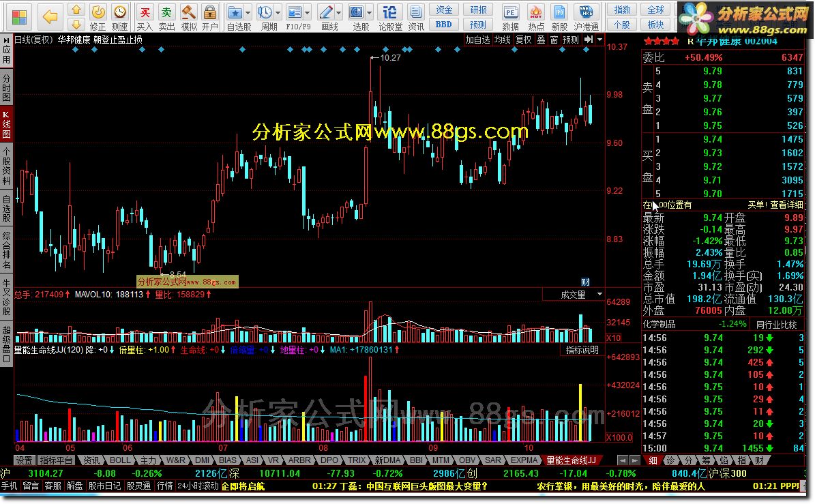
Task: Select the K线图 sidebar tab
Action: tap(6, 125)
